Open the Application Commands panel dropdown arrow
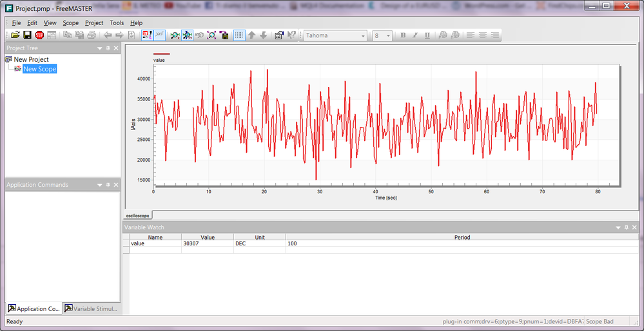Screen dimensions: 644x331 [x=100, y=185]
